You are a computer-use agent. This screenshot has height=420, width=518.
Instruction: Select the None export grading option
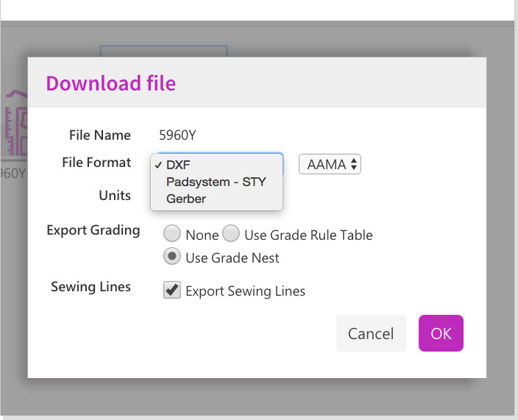coord(172,235)
